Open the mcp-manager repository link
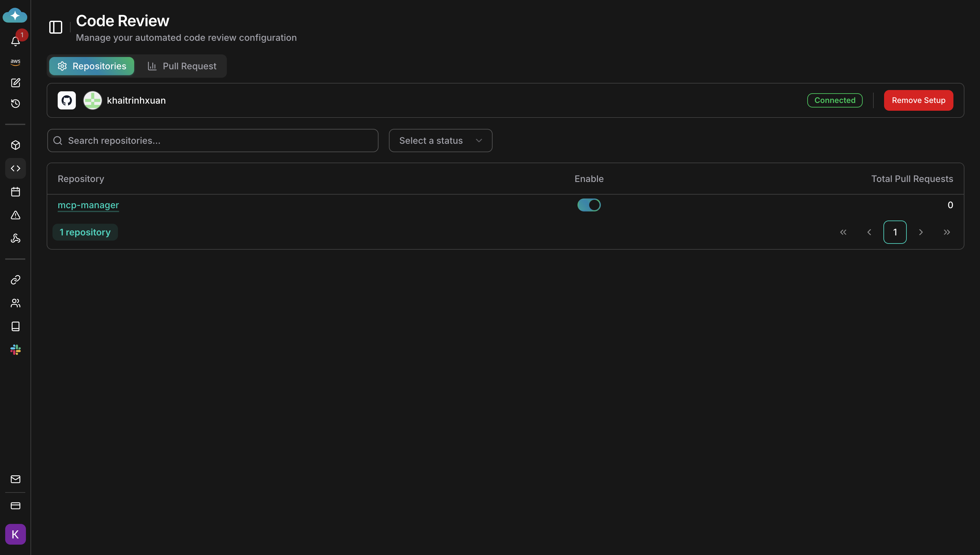980x555 pixels. 88,205
